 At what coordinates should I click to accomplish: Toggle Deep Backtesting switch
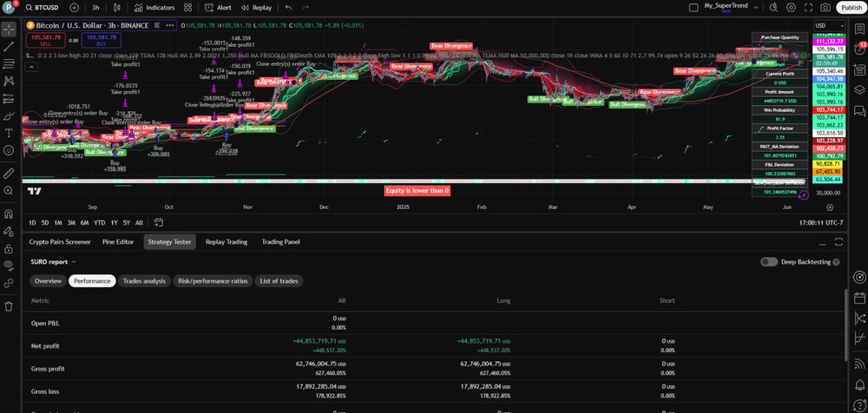769,262
